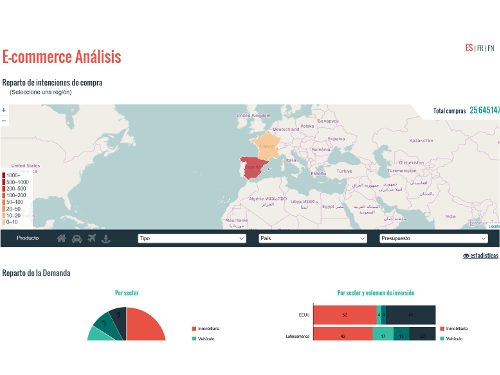
Task: Select the car vehicle product icon
Action: point(77,239)
